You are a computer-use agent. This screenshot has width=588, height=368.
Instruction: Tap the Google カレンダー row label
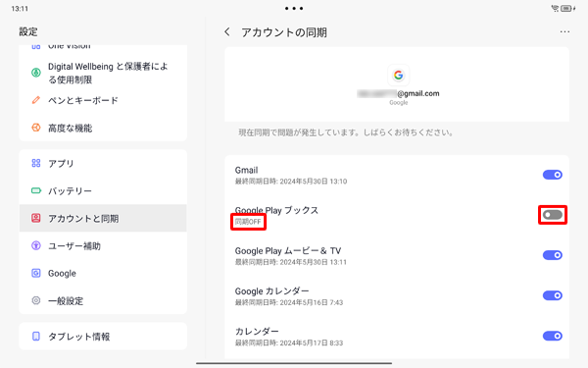(271, 291)
